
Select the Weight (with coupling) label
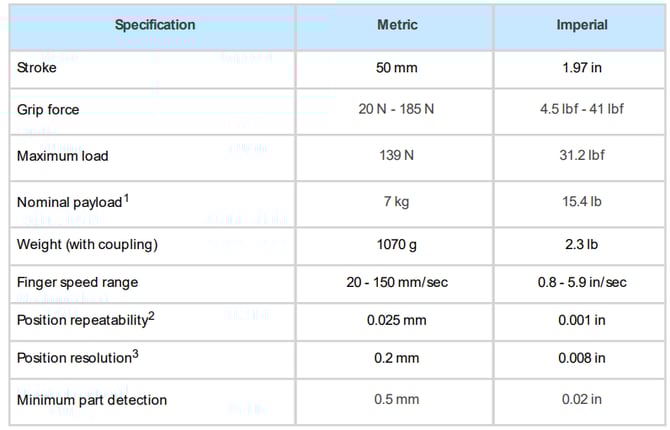pyautogui.click(x=86, y=245)
